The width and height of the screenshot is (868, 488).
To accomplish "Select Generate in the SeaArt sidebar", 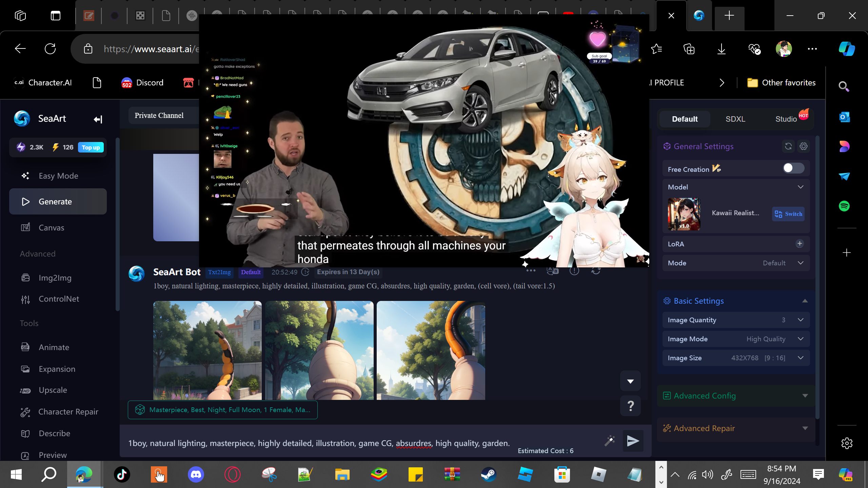I will click(x=58, y=202).
